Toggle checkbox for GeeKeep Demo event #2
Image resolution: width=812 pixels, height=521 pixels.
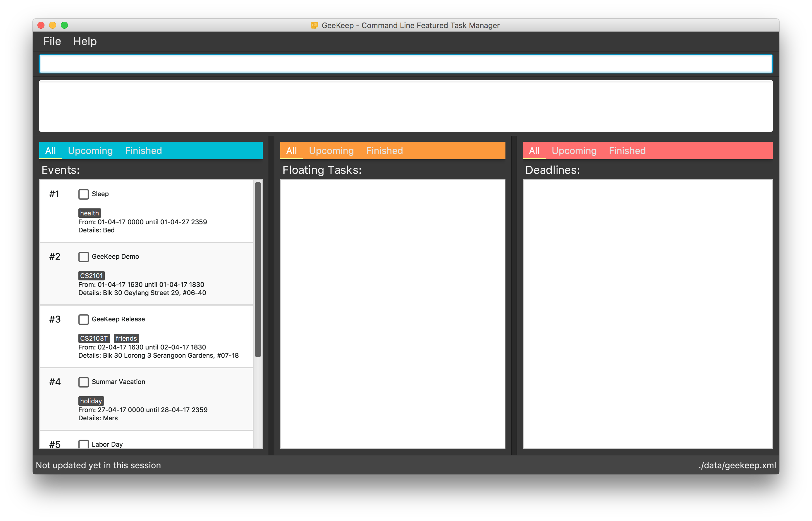click(83, 256)
